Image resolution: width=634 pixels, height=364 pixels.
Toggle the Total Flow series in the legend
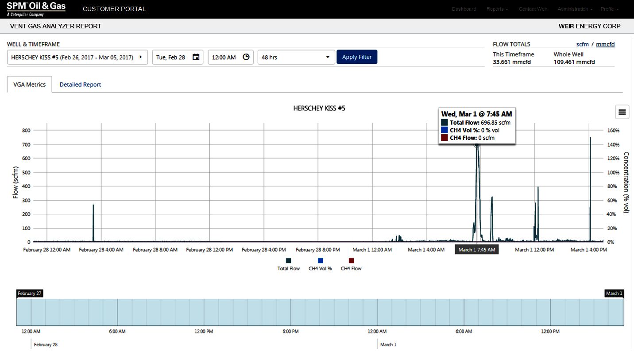[288, 264]
